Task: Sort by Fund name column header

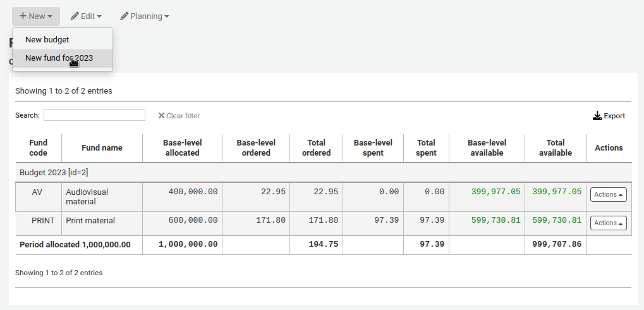Action: click(x=102, y=147)
